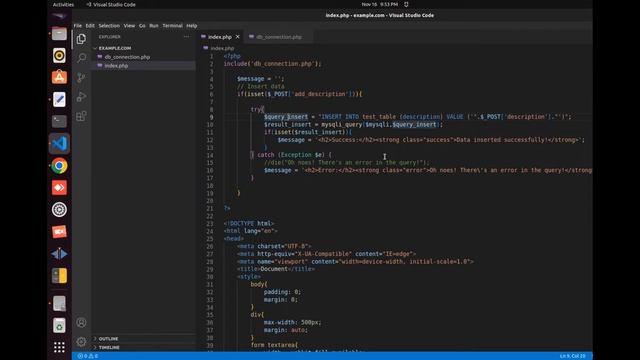Click the include('db_connection.php') line
The width and height of the screenshot is (640, 360).
pyautogui.click(x=272, y=64)
